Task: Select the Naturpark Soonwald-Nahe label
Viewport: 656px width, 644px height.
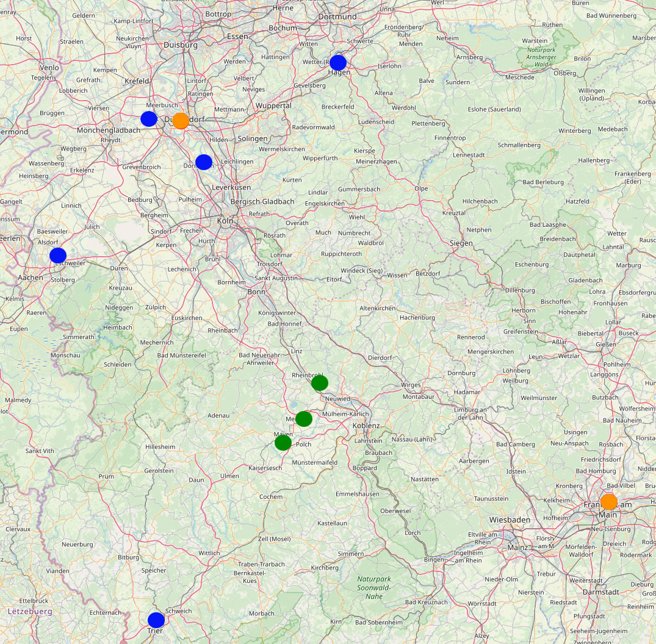Action: [x=375, y=587]
